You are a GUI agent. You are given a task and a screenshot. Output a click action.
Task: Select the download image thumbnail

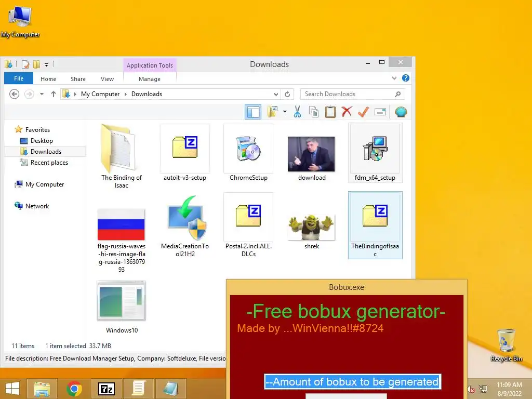(312, 158)
